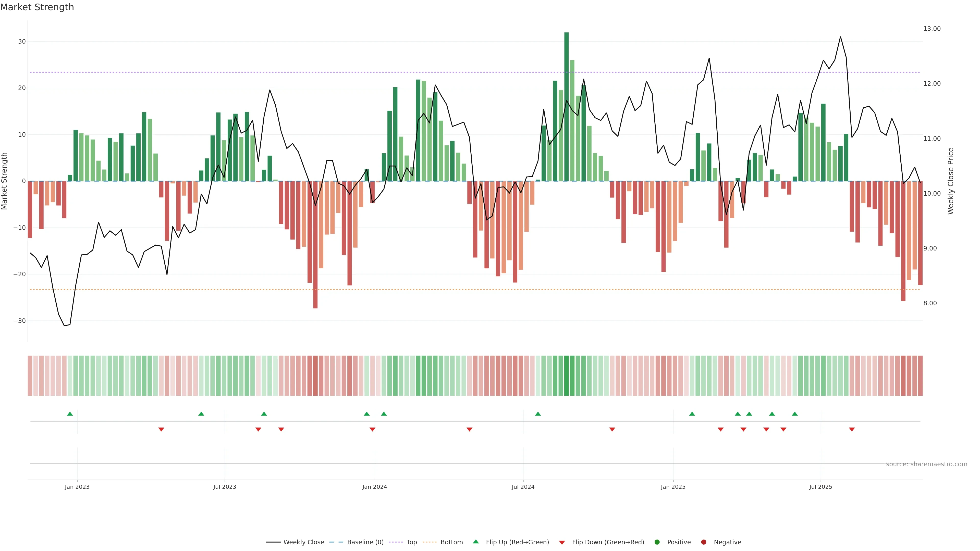Screen dimensions: 980x551
Task: Click the flip-up triangle just after Jul 2024
Action: click(537, 414)
